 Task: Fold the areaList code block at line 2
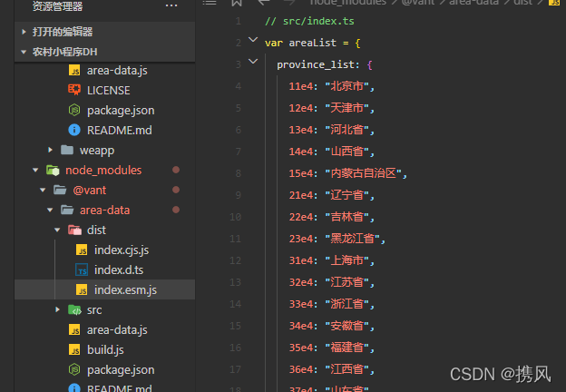pyautogui.click(x=253, y=40)
